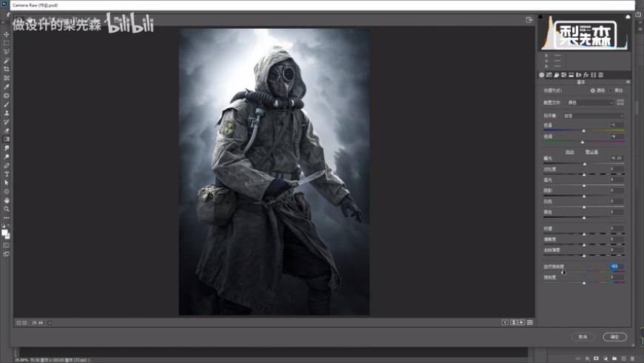Switch to the fx effects panel tab
The height and width of the screenshot is (363, 644).
(586, 75)
